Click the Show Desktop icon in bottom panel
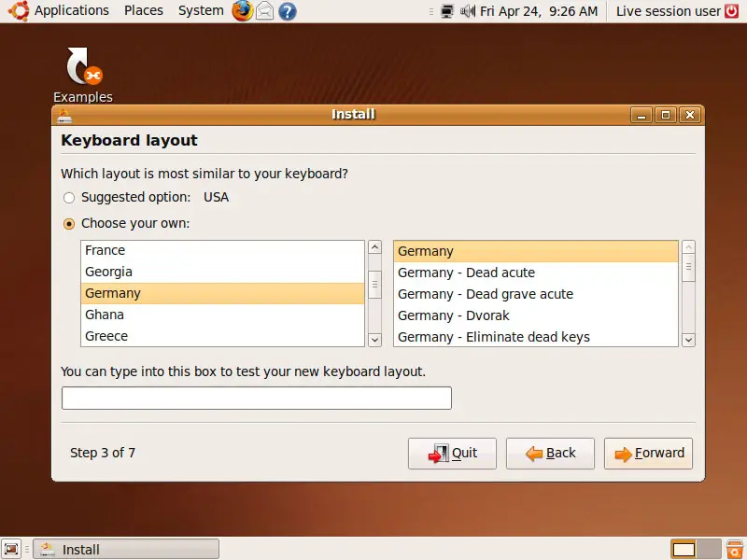Screen dimensions: 747x560 click(11, 549)
